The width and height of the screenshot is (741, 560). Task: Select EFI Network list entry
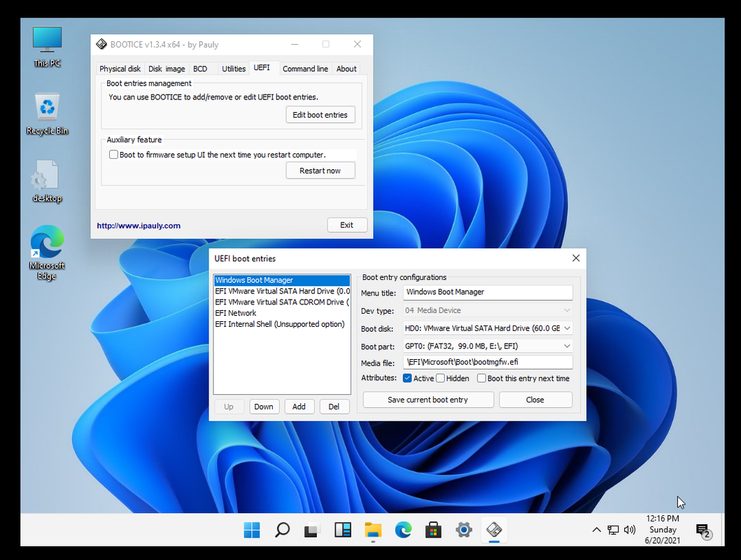(x=282, y=313)
